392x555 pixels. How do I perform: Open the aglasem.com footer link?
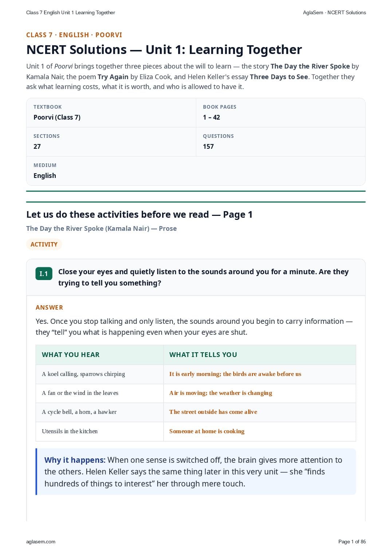(41, 542)
